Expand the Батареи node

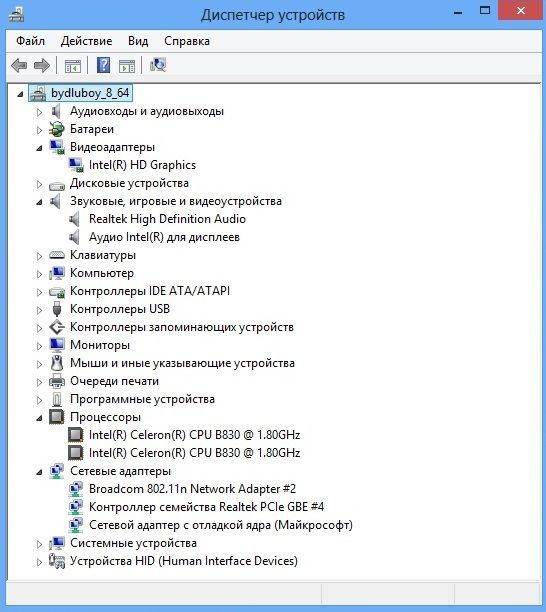click(x=39, y=130)
